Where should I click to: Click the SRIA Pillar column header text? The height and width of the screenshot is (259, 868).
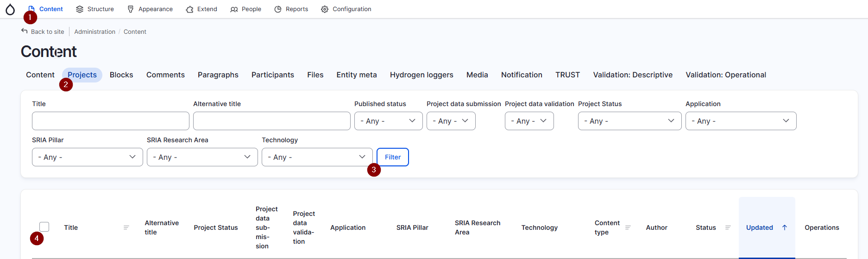point(412,227)
